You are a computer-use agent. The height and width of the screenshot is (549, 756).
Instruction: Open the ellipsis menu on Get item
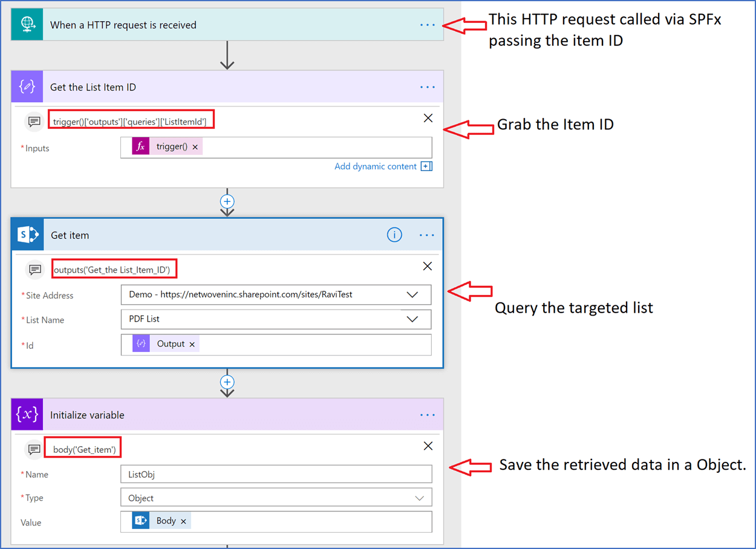pos(428,235)
